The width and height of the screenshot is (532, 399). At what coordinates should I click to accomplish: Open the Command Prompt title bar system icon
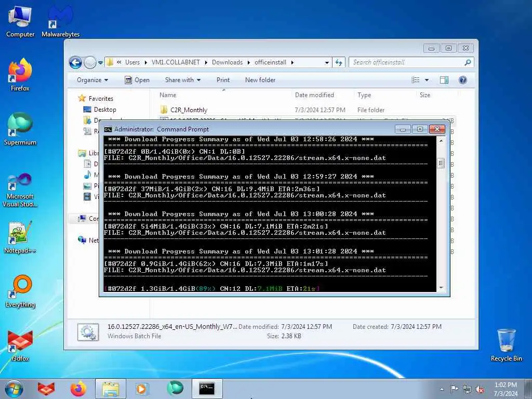(108, 129)
